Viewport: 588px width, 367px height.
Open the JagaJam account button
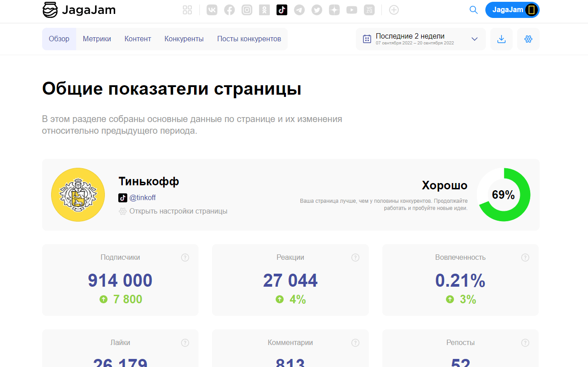tap(512, 10)
